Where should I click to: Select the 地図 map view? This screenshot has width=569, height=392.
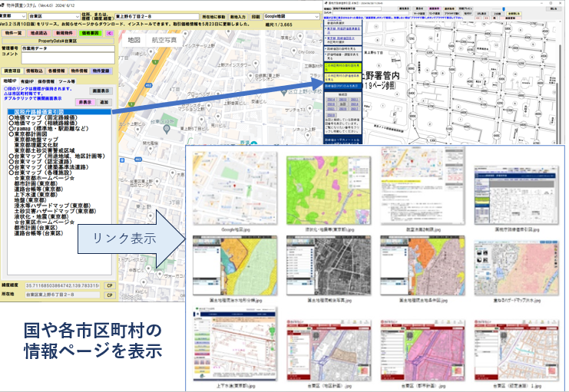coord(134,39)
